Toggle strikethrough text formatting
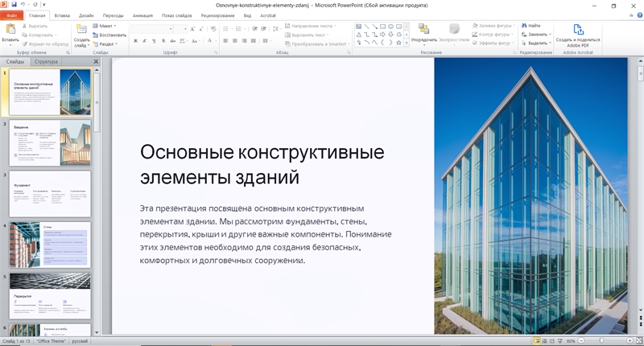Image resolution: width=644 pixels, height=346 pixels. [172, 40]
